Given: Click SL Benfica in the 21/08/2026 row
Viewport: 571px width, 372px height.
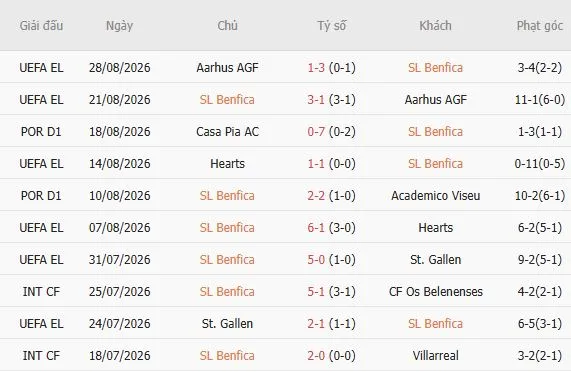Looking at the screenshot, I should coord(227,100).
